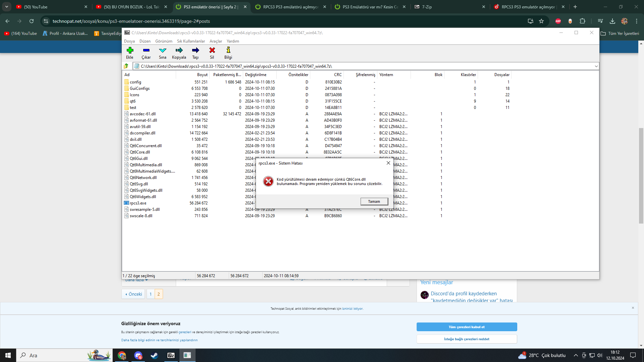644x362 pixels.
Task: Bookmark this page with the star icon
Action: point(541,21)
